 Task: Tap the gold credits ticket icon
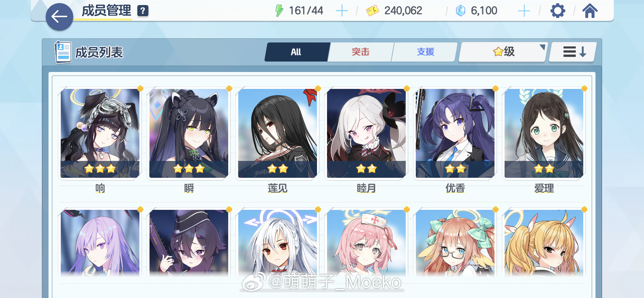(372, 11)
